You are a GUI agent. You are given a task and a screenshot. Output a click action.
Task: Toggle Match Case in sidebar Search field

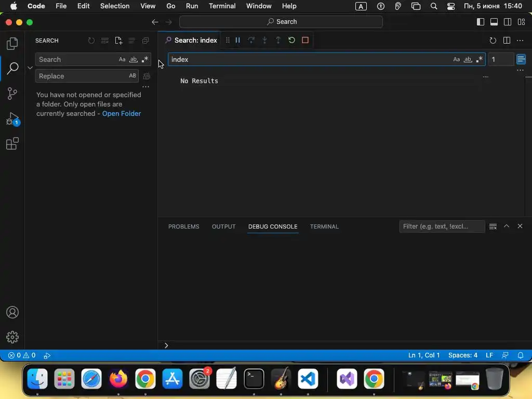click(122, 59)
